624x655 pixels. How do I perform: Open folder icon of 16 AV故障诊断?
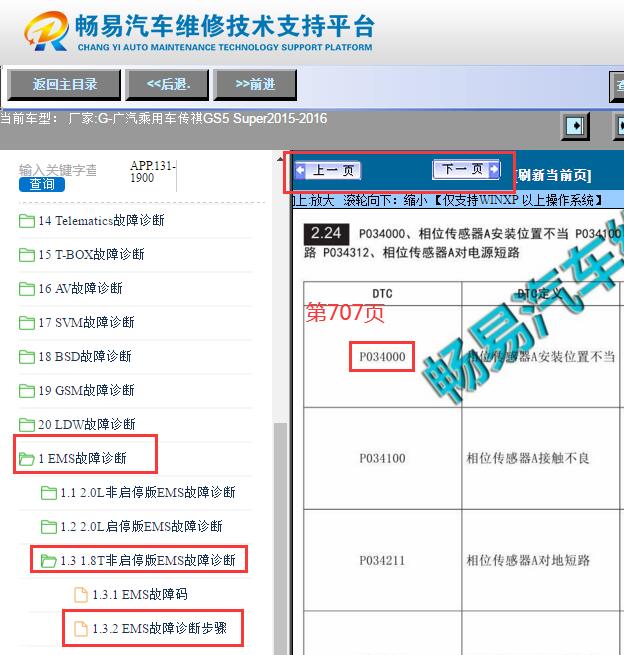coord(27,289)
